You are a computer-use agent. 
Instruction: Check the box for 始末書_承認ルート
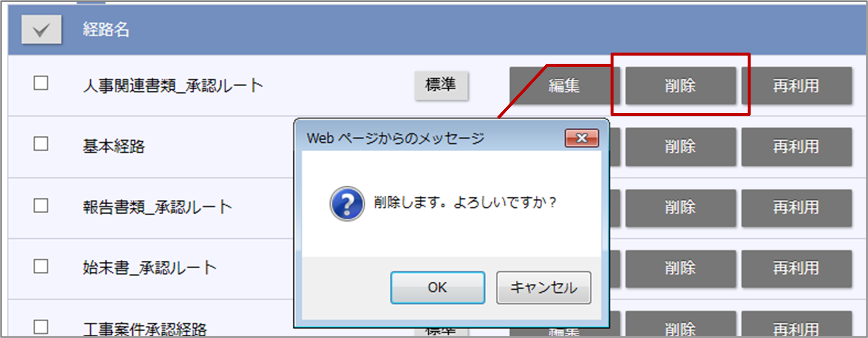click(x=41, y=266)
